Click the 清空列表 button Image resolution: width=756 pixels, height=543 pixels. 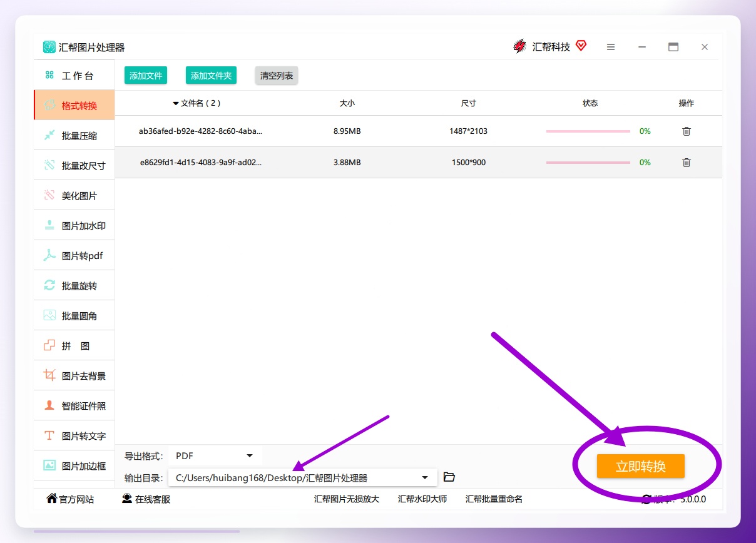277,76
